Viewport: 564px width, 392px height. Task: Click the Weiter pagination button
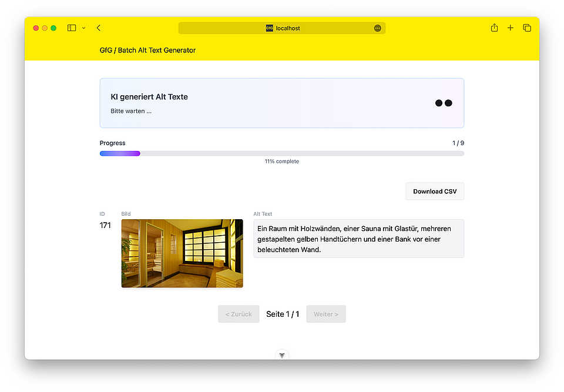pyautogui.click(x=326, y=314)
